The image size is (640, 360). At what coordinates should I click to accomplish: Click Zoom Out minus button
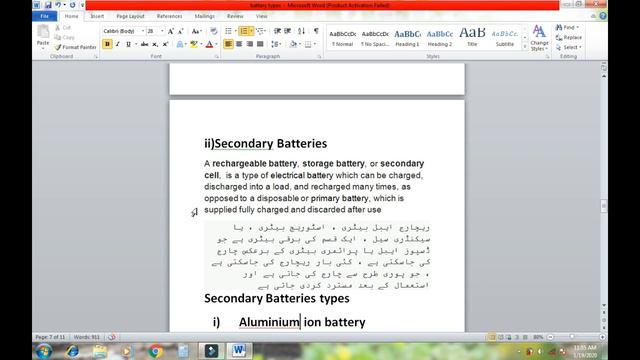[x=551, y=337]
